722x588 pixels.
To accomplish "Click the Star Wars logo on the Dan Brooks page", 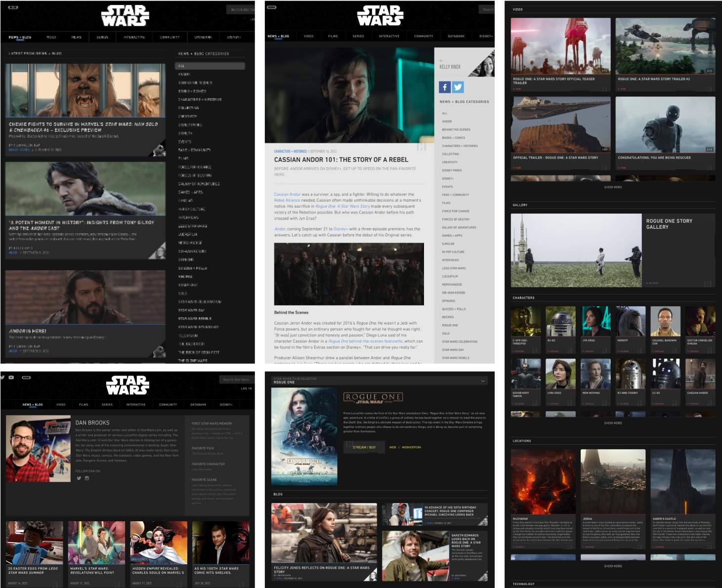I will [x=127, y=385].
